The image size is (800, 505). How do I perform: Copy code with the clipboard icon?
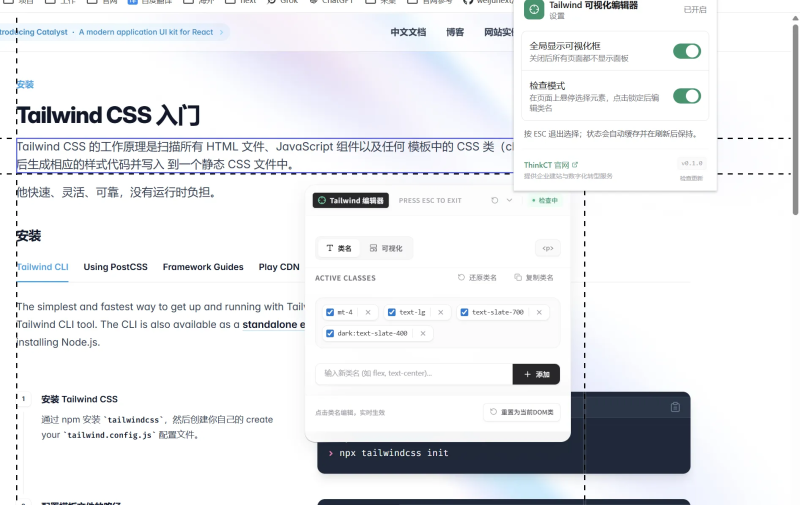tap(675, 407)
